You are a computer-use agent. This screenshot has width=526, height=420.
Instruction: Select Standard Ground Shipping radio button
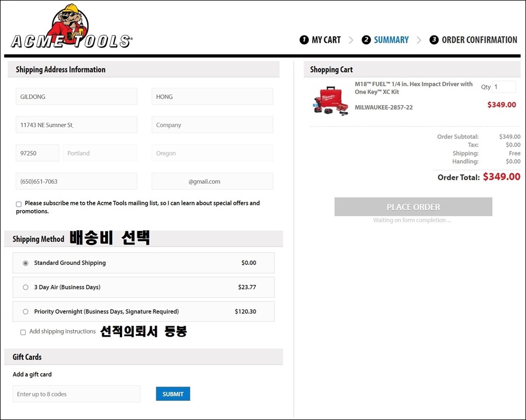pyautogui.click(x=26, y=263)
